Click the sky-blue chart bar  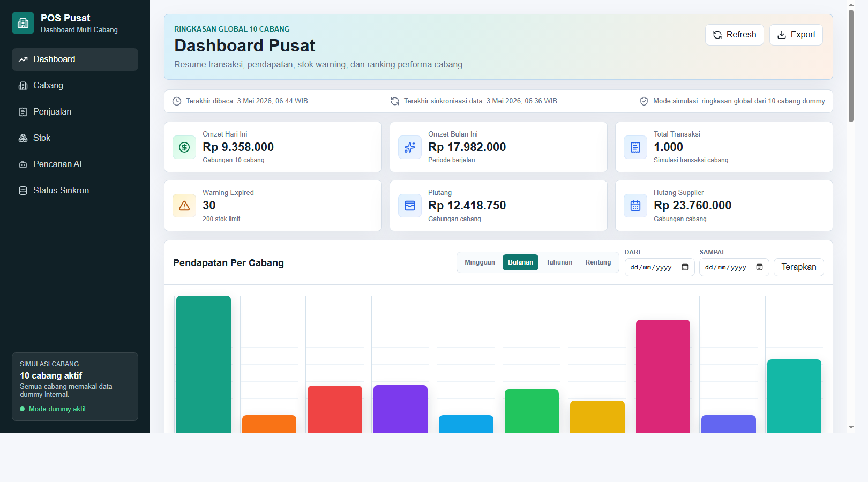466,424
